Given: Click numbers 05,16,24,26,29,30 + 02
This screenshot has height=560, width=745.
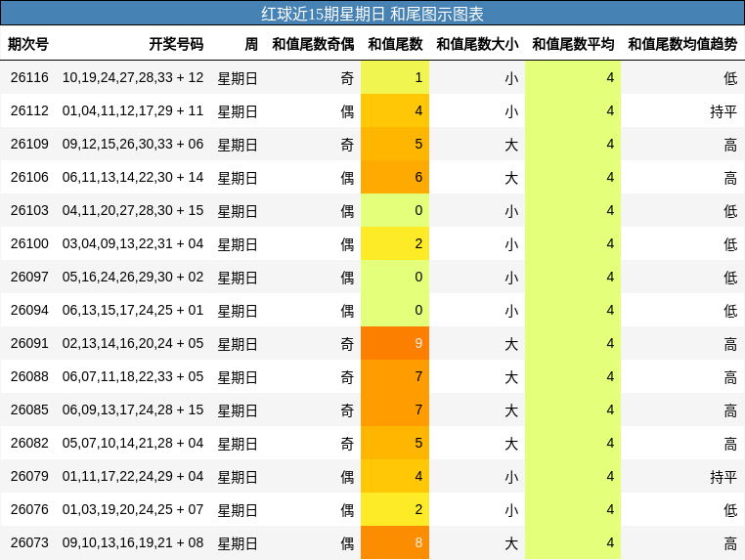Looking at the screenshot, I should (x=133, y=277).
